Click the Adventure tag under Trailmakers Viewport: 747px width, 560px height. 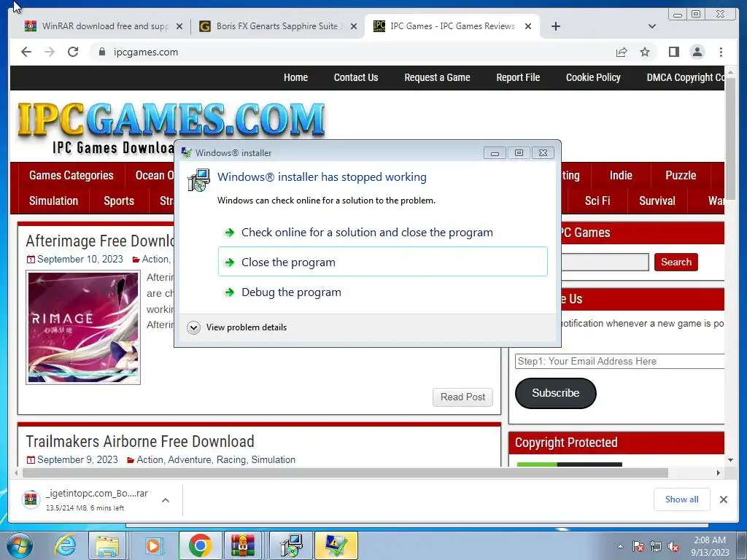(x=190, y=459)
